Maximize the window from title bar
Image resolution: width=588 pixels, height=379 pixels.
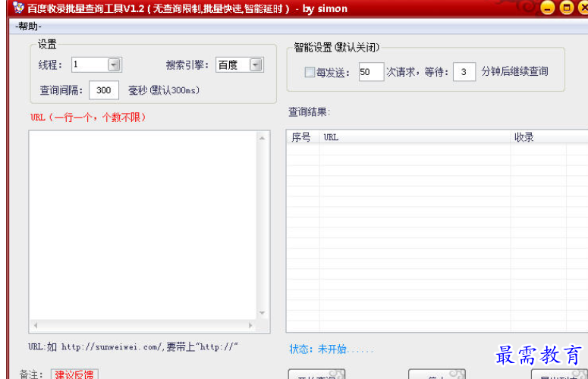pyautogui.click(x=567, y=8)
